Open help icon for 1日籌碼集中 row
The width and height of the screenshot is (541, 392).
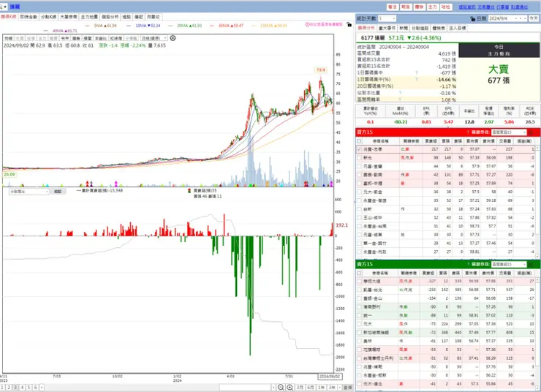click(417, 73)
